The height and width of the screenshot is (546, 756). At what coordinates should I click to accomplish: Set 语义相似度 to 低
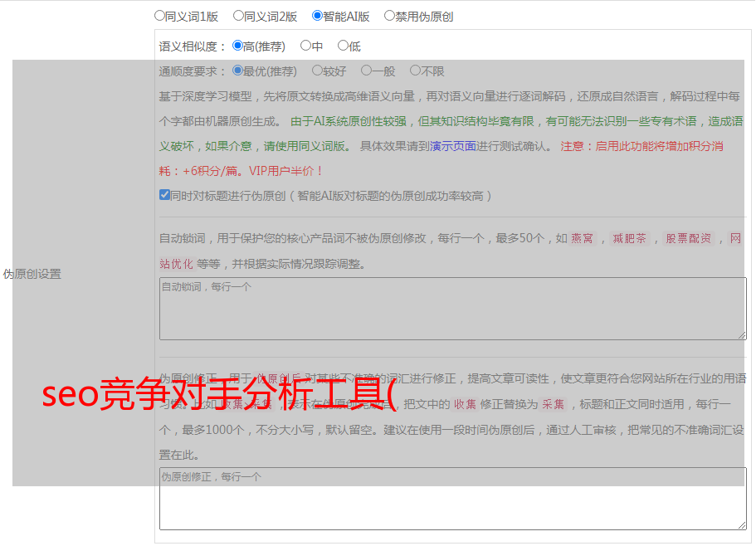point(343,46)
